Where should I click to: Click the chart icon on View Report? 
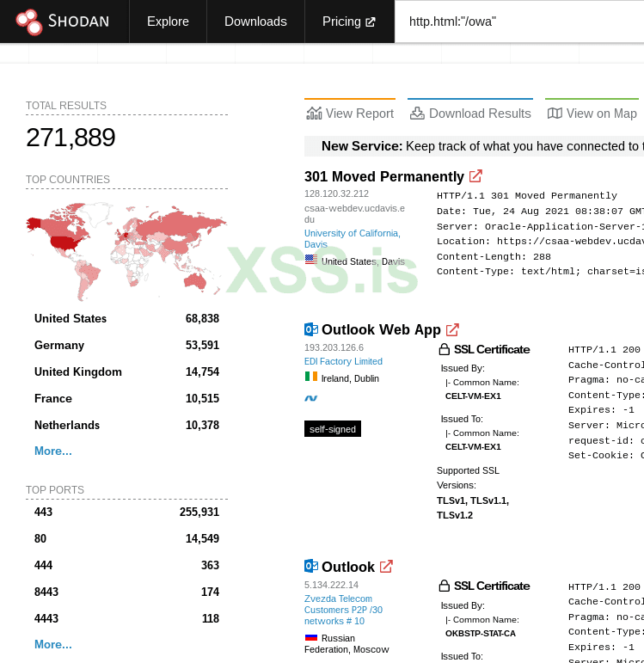click(314, 114)
